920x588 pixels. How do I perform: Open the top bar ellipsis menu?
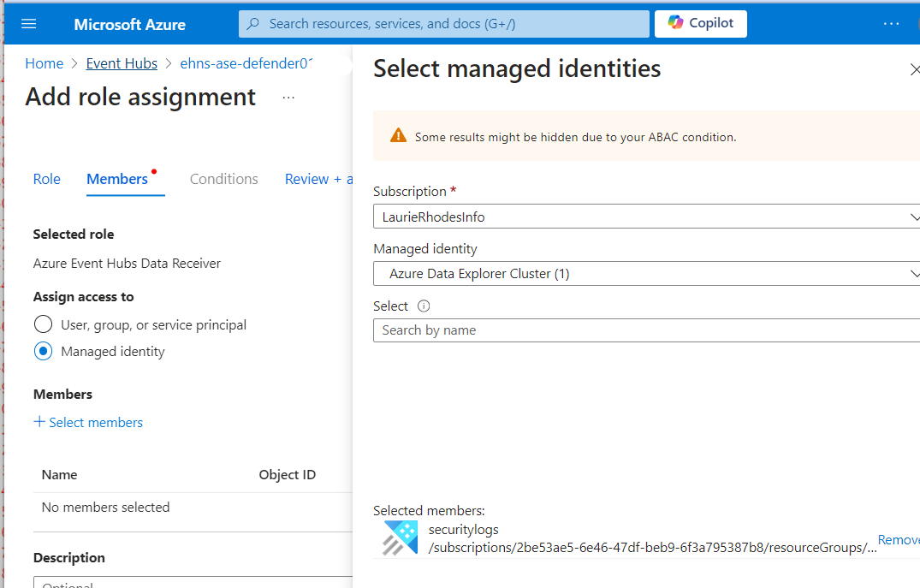pos(891,24)
